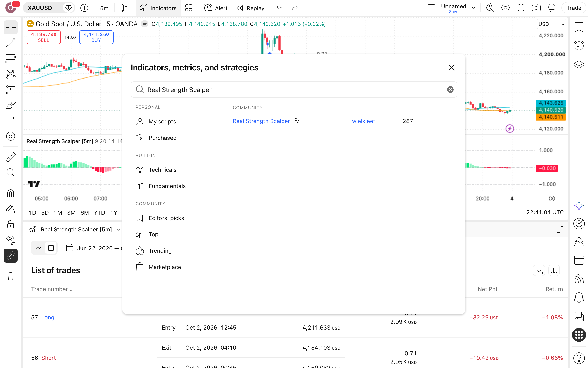Open the Real Strength Scalper community script

tap(261, 121)
